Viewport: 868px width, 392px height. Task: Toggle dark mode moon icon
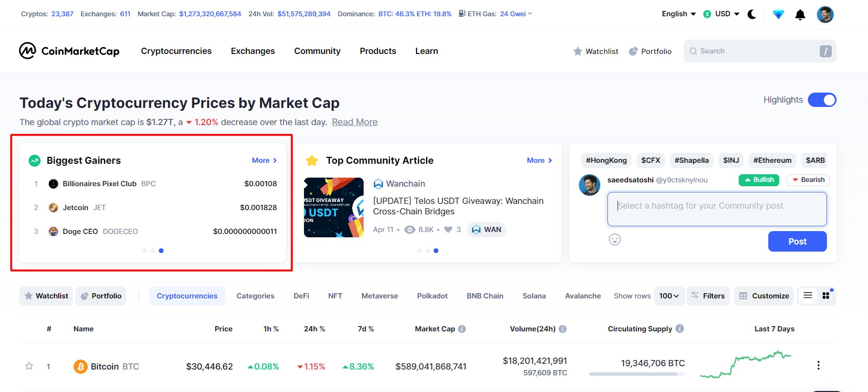[752, 14]
